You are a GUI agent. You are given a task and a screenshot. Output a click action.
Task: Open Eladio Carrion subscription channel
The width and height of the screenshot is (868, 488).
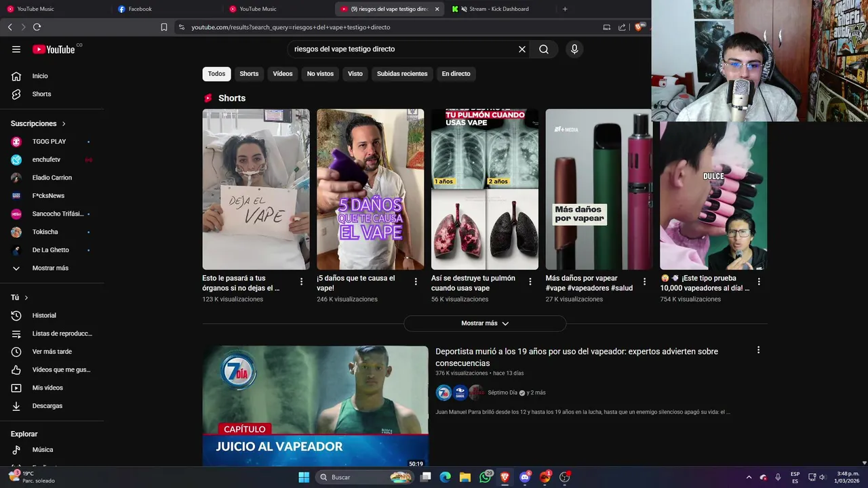coord(52,178)
